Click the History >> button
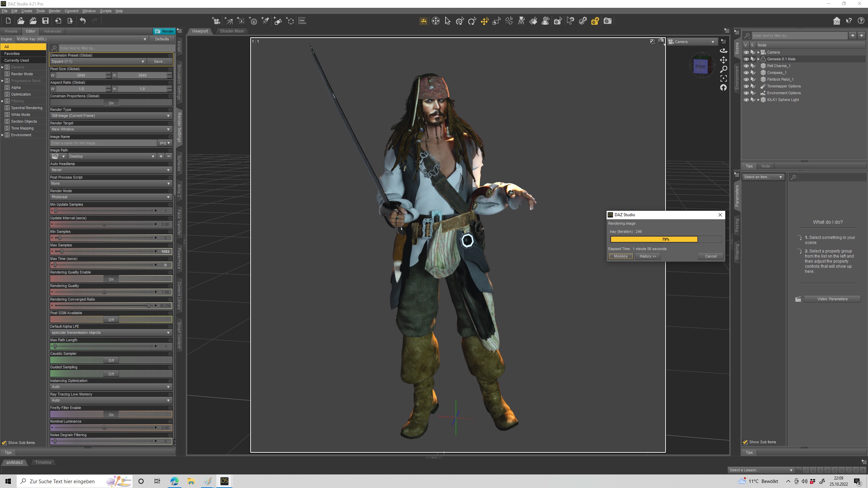 pyautogui.click(x=648, y=256)
